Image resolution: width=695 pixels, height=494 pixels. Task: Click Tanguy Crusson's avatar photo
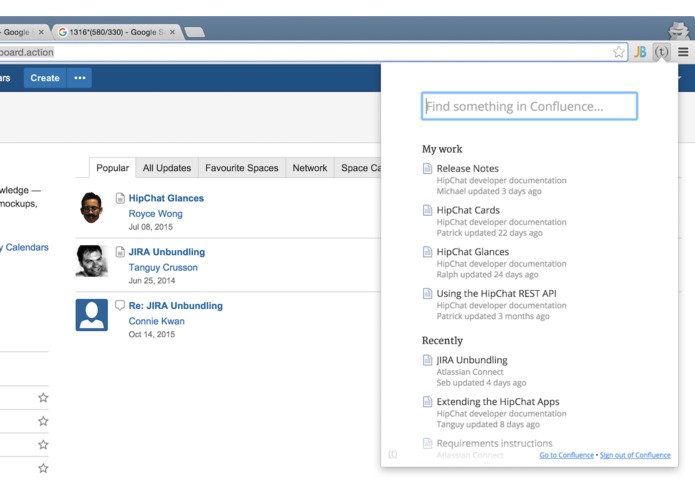pyautogui.click(x=92, y=261)
